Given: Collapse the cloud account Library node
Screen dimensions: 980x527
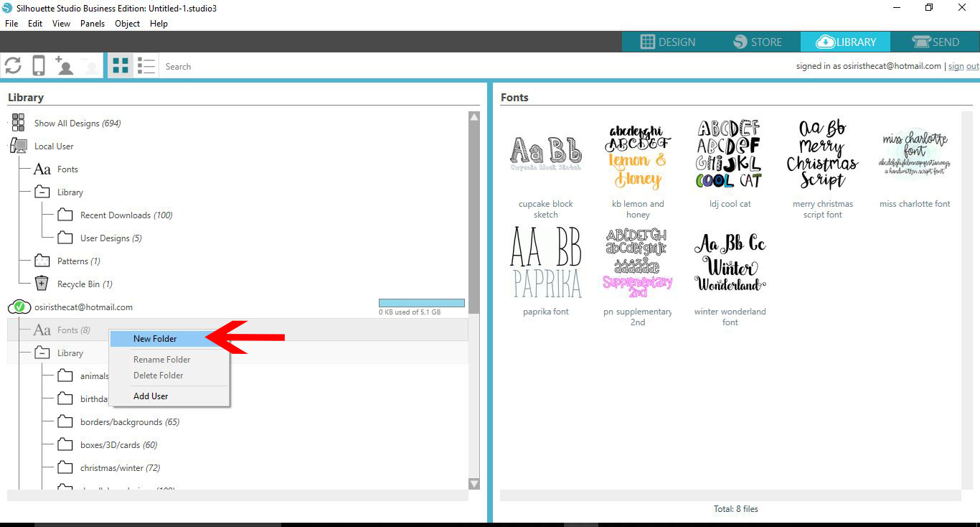Looking at the screenshot, I should coord(42,353).
